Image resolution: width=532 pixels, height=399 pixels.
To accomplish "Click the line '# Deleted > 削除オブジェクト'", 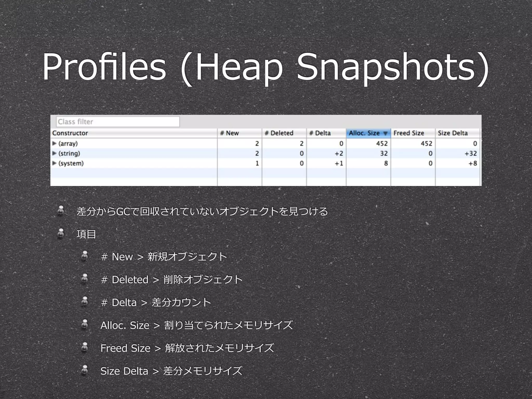I will 172,280.
